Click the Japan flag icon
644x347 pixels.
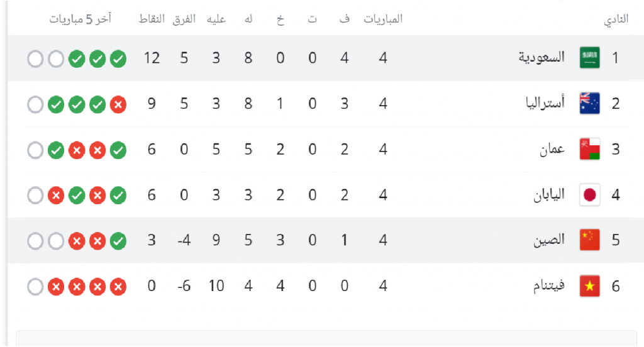coord(589,194)
